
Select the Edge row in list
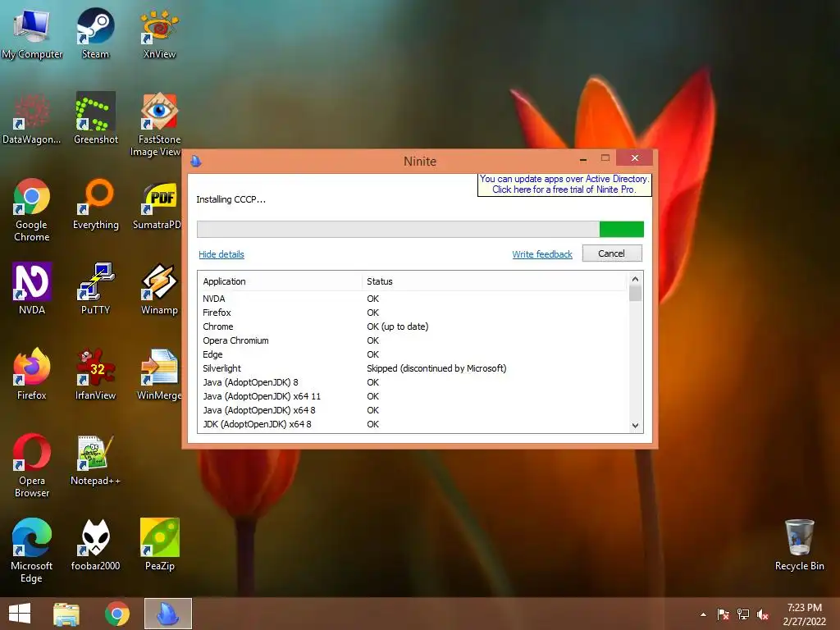pyautogui.click(x=413, y=354)
